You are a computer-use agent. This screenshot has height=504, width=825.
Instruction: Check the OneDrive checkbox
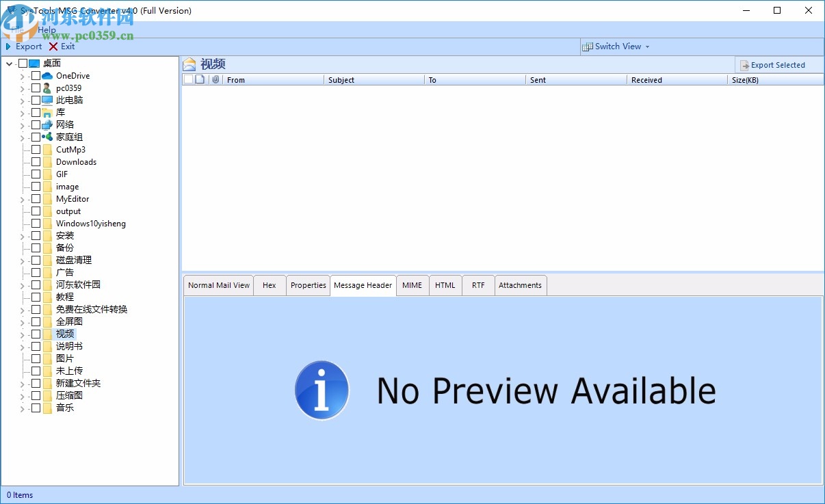(x=36, y=76)
